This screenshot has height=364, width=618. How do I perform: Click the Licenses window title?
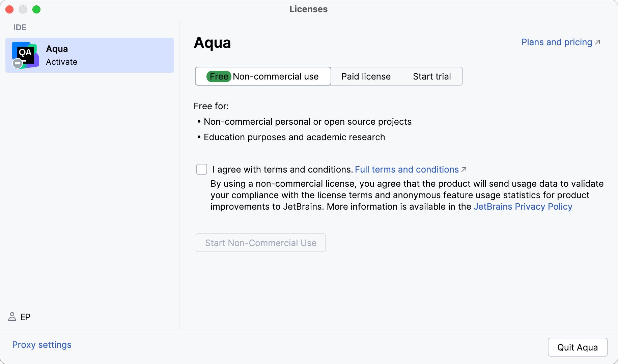point(308,9)
